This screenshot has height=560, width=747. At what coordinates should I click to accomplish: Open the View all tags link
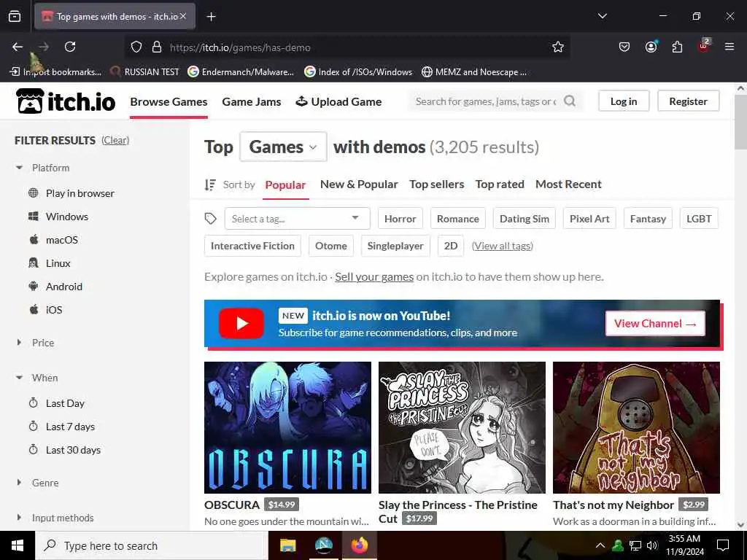pyautogui.click(x=502, y=246)
